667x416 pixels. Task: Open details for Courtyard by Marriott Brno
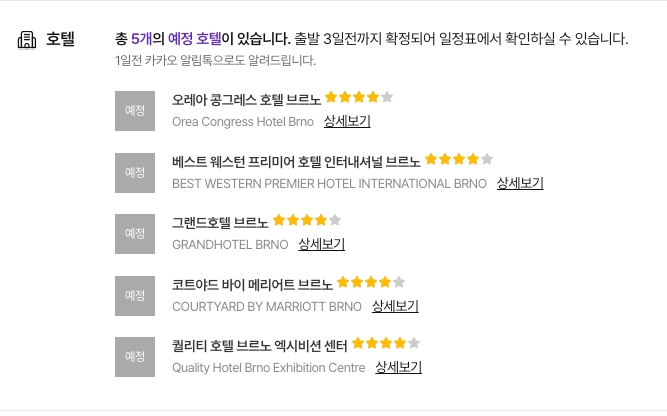pyautogui.click(x=395, y=306)
